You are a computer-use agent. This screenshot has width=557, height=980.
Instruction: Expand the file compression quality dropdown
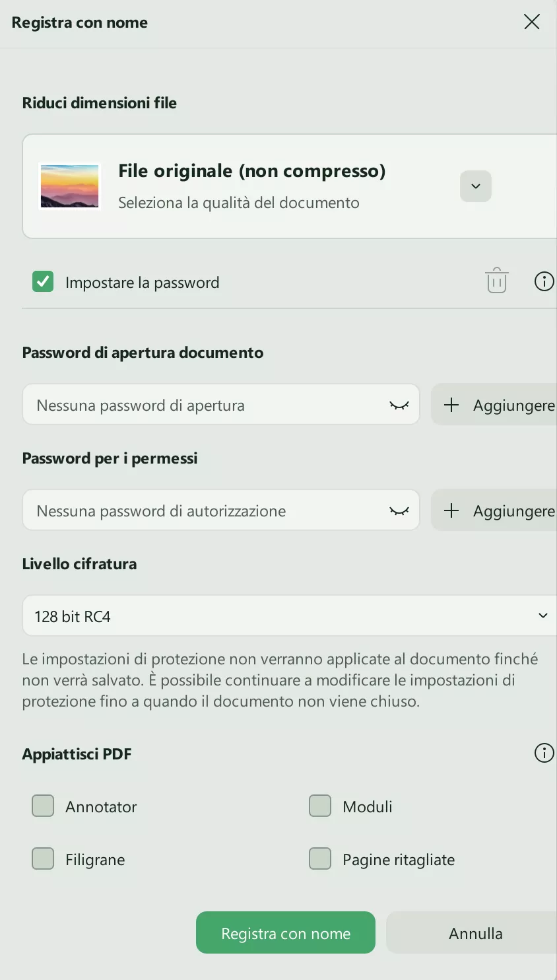pyautogui.click(x=475, y=186)
